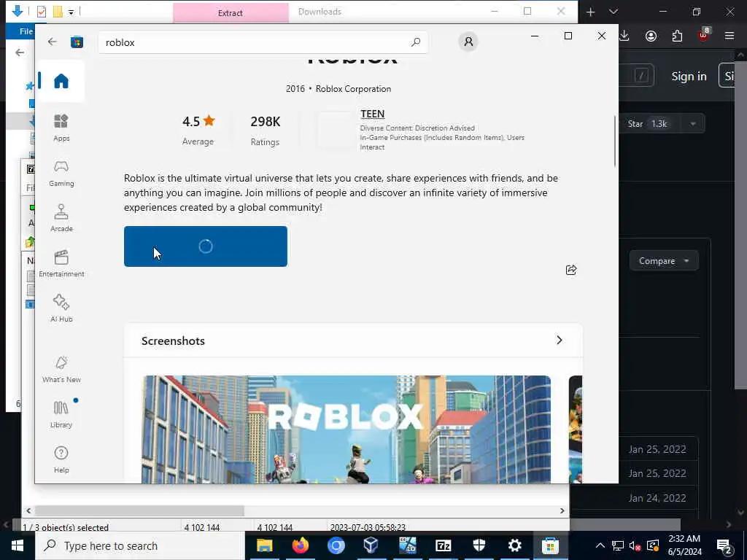Screen dimensions: 747x560
Task: Open AI Hub in Store sidebar
Action: [x=61, y=308]
